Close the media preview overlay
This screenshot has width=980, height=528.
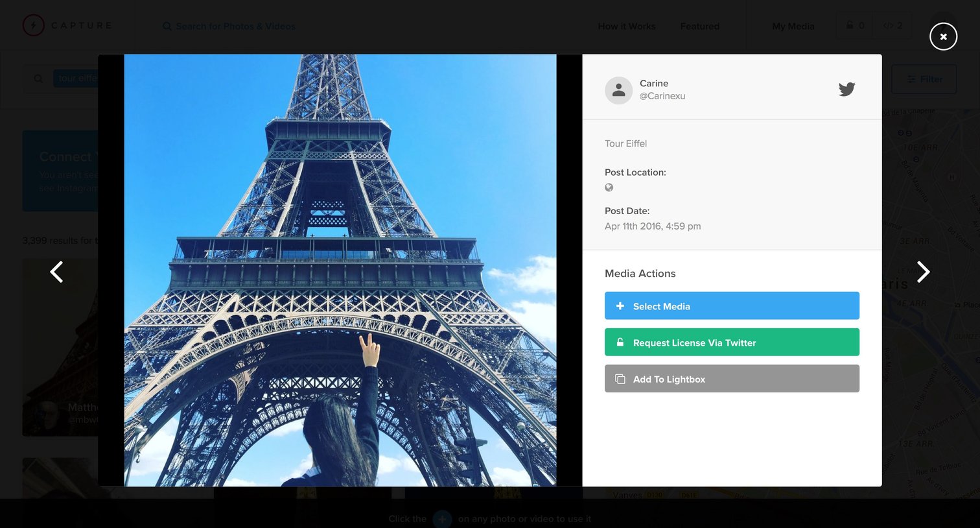pyautogui.click(x=943, y=36)
